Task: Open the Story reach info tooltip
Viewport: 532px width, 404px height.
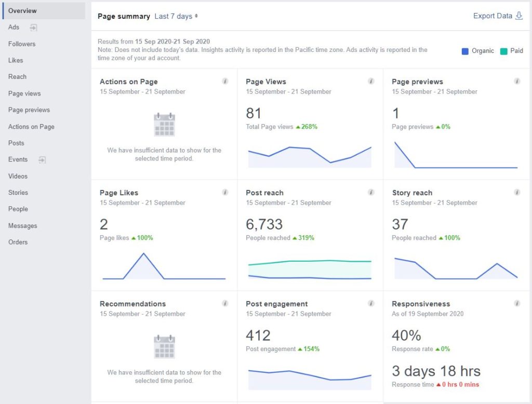Action: [x=517, y=192]
